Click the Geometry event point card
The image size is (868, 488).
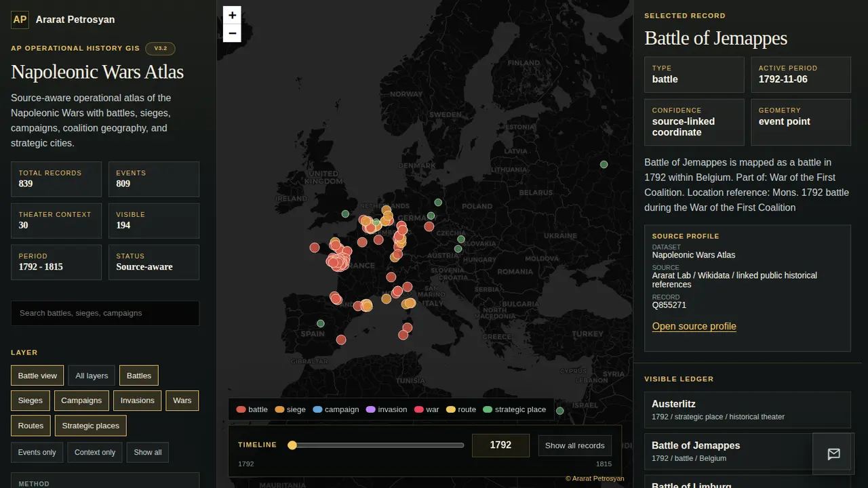click(x=801, y=122)
